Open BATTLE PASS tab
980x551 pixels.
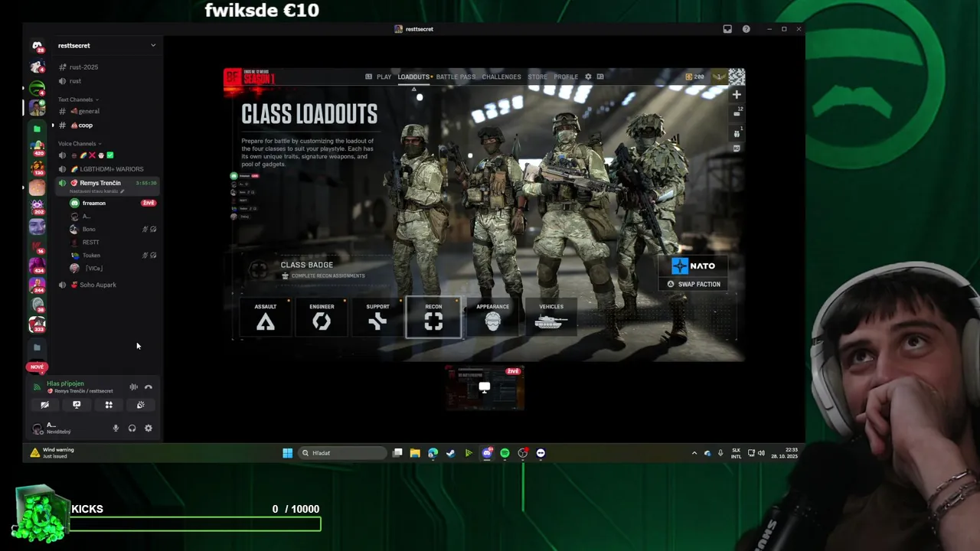(x=456, y=77)
